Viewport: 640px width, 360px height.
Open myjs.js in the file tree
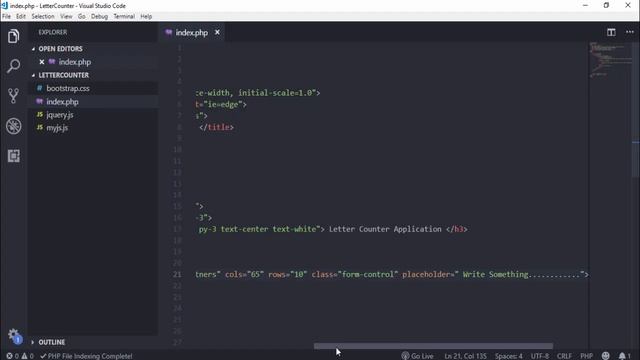tap(57, 128)
